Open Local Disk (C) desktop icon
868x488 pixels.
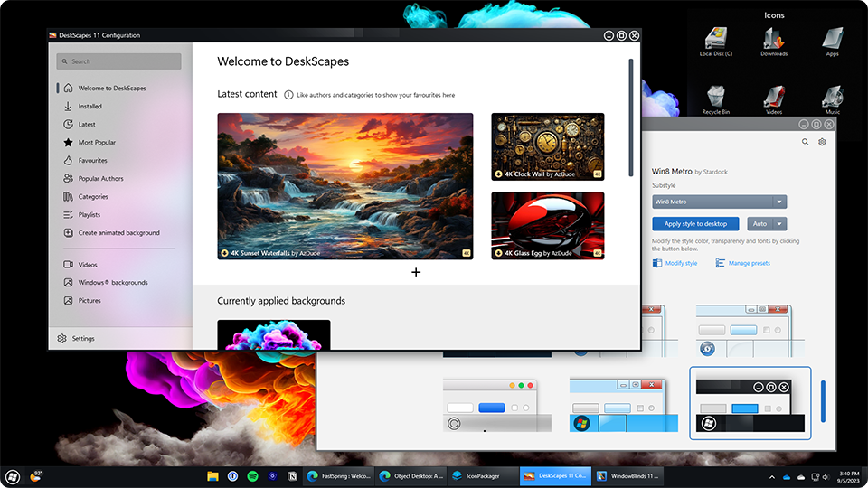pyautogui.click(x=716, y=42)
